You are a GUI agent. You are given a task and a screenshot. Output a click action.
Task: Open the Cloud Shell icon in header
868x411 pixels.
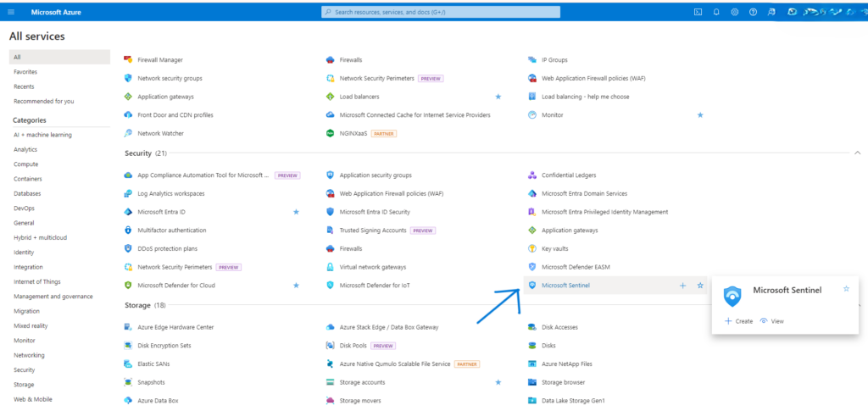tap(698, 12)
